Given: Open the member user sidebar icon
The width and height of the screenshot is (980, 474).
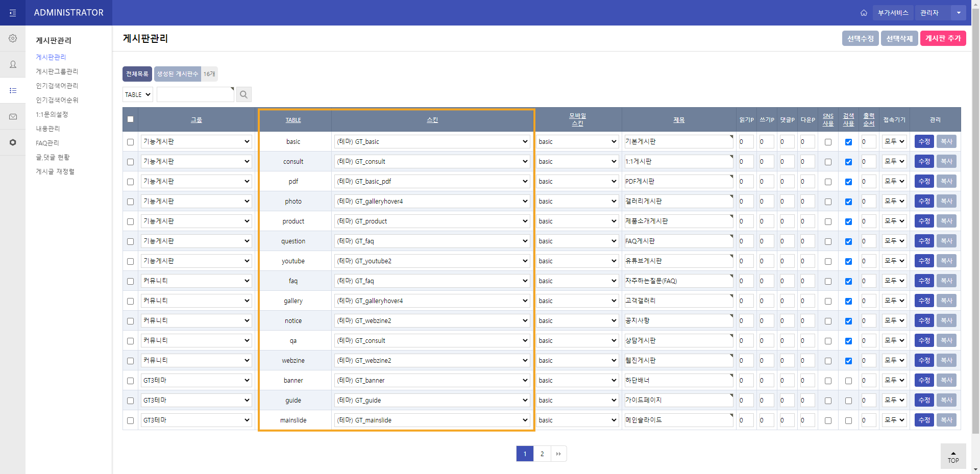Looking at the screenshot, I should click(13, 64).
